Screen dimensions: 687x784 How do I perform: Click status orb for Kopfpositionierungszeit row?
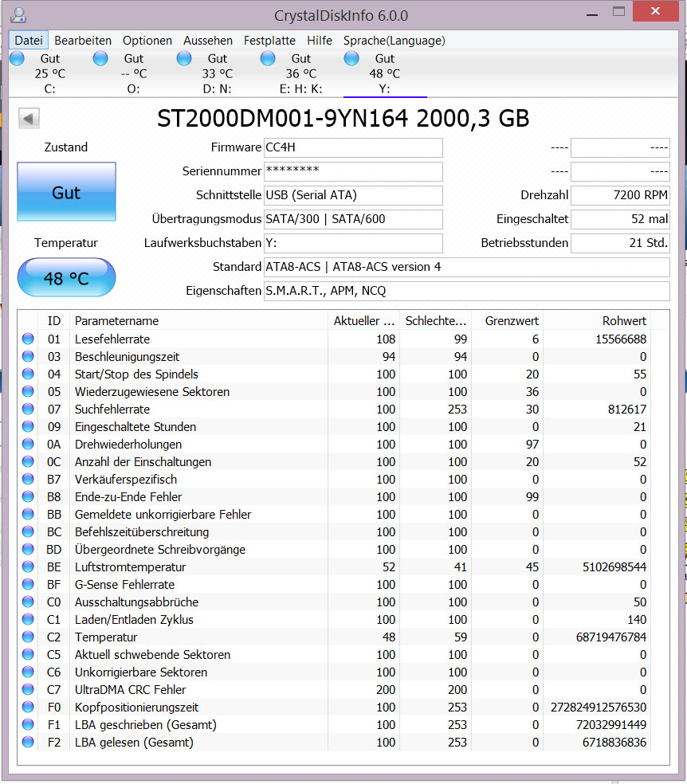(x=28, y=707)
